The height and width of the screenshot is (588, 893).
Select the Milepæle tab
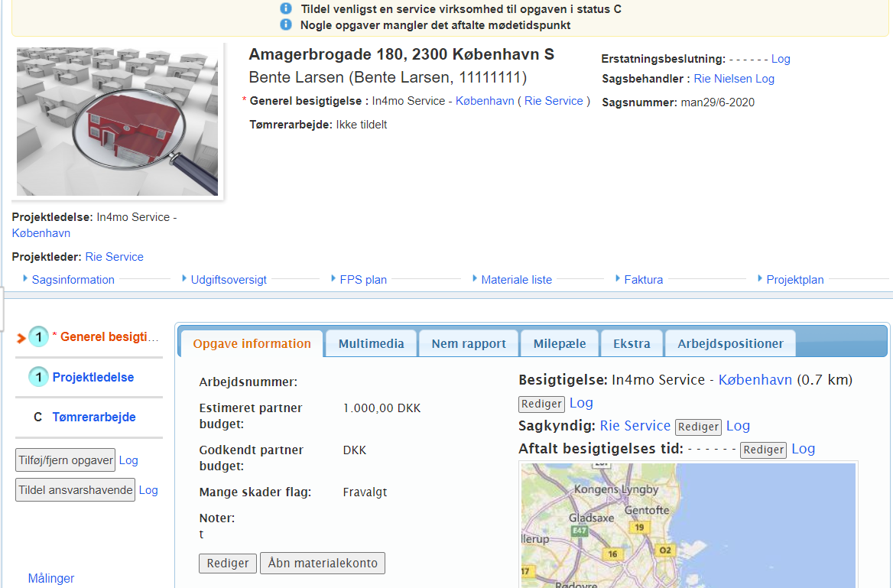coord(560,343)
